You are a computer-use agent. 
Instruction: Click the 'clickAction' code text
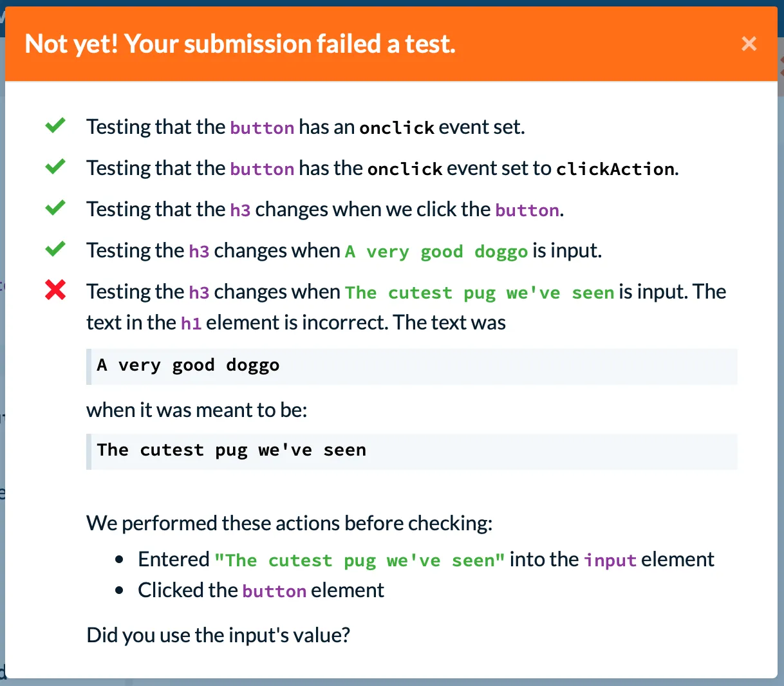(615, 169)
